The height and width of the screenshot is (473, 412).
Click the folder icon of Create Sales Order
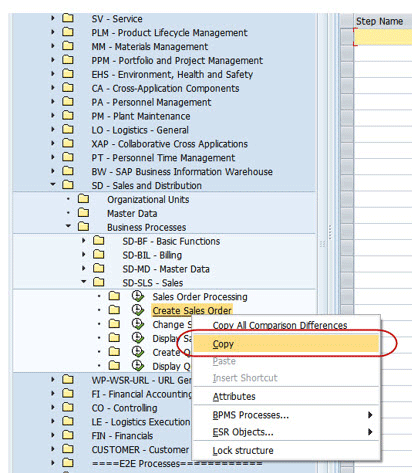click(114, 310)
